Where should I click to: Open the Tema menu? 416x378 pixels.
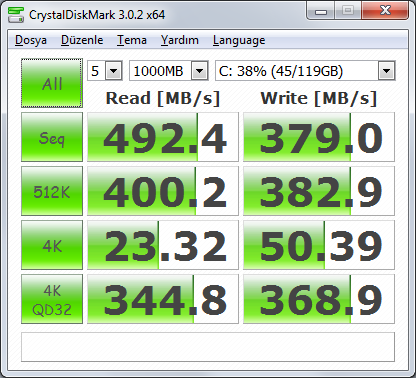(x=132, y=40)
